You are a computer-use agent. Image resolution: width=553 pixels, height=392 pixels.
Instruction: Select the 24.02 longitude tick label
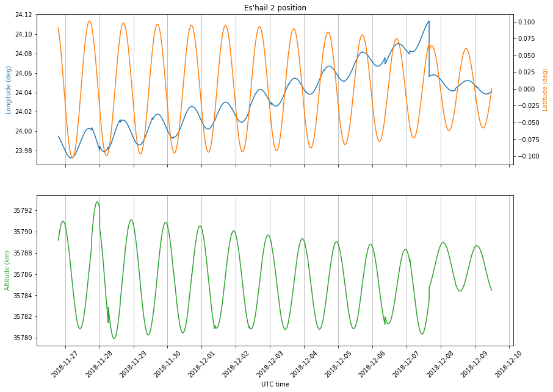24,112
